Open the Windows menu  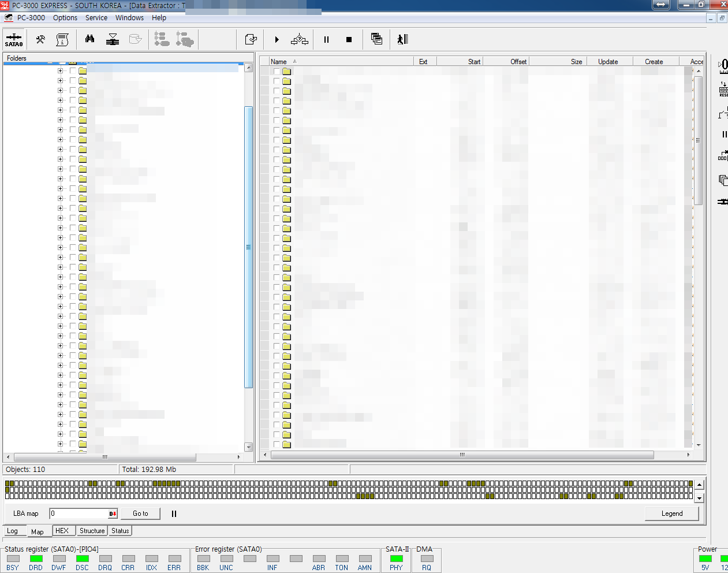[x=129, y=17]
